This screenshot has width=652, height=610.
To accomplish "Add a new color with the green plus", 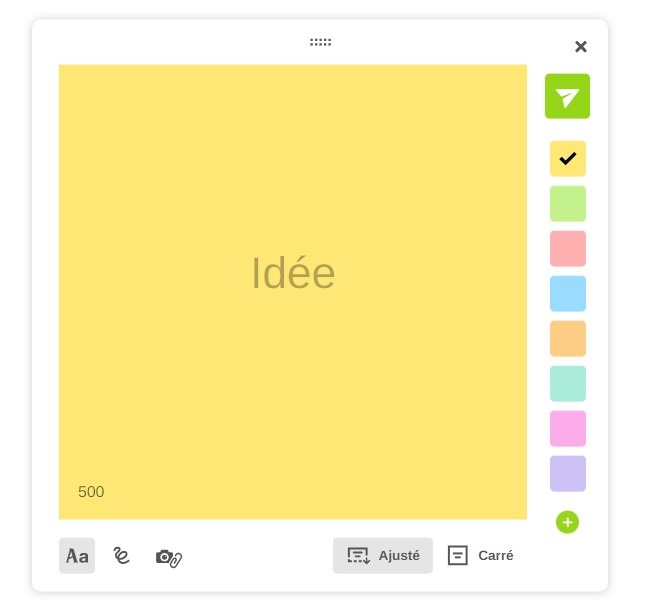I will [567, 522].
